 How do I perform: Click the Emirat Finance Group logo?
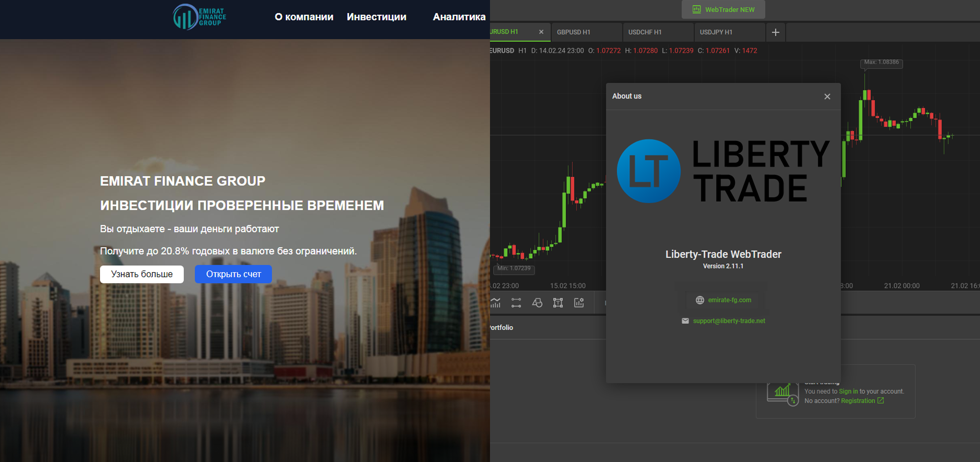(199, 17)
